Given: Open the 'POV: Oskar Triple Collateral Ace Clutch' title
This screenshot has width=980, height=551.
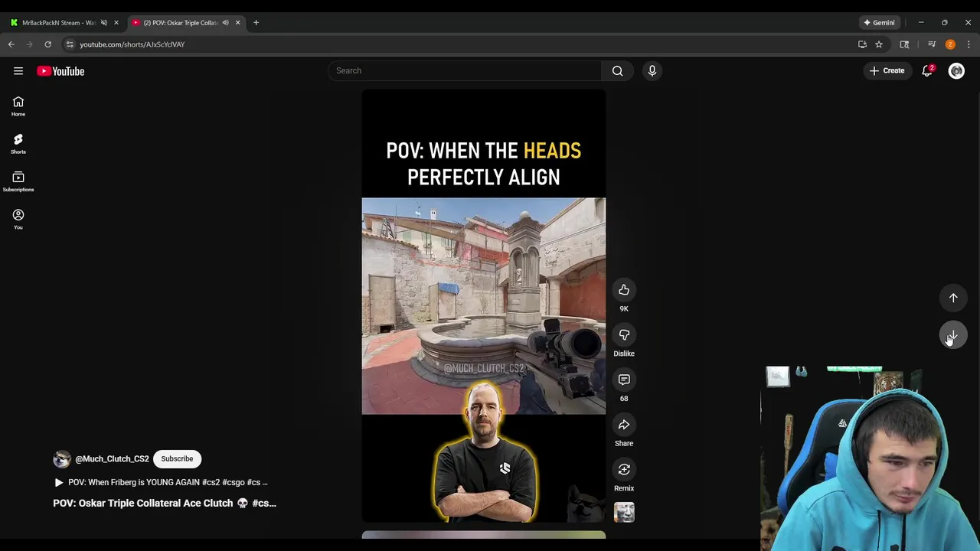Looking at the screenshot, I should point(165,504).
